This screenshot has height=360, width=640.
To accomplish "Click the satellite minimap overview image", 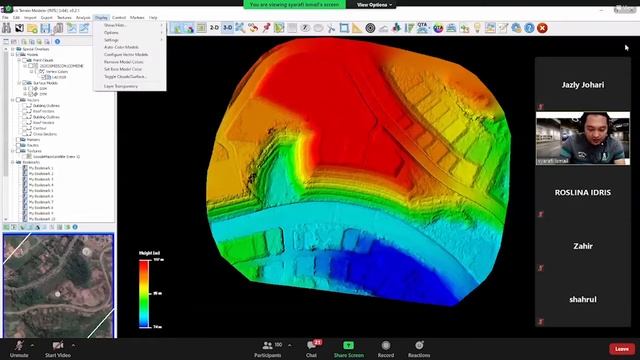I will point(58,286).
